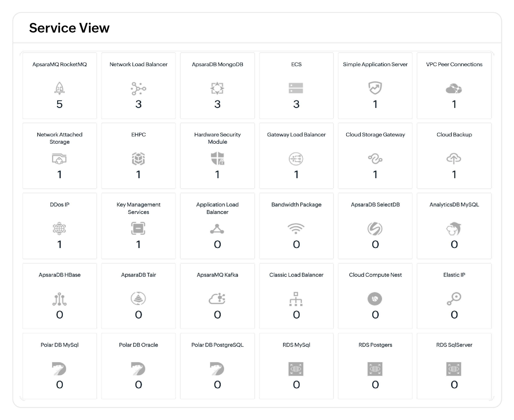Click the Application Load Balancer triangle icon

(217, 229)
